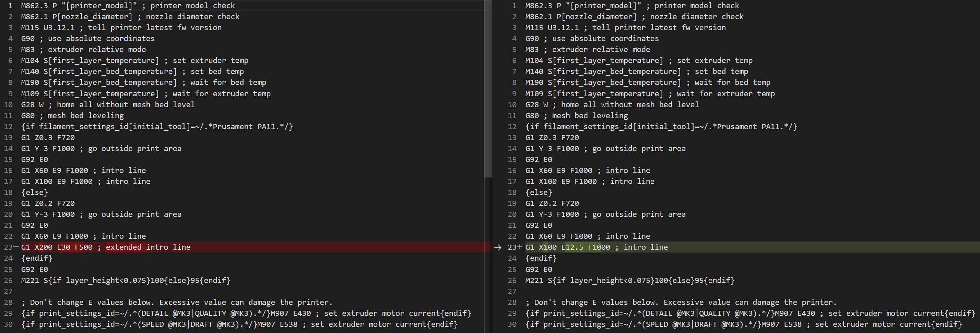This screenshot has width=980, height=333.
Task: Click line number 12 in the left pane
Action: [8, 126]
